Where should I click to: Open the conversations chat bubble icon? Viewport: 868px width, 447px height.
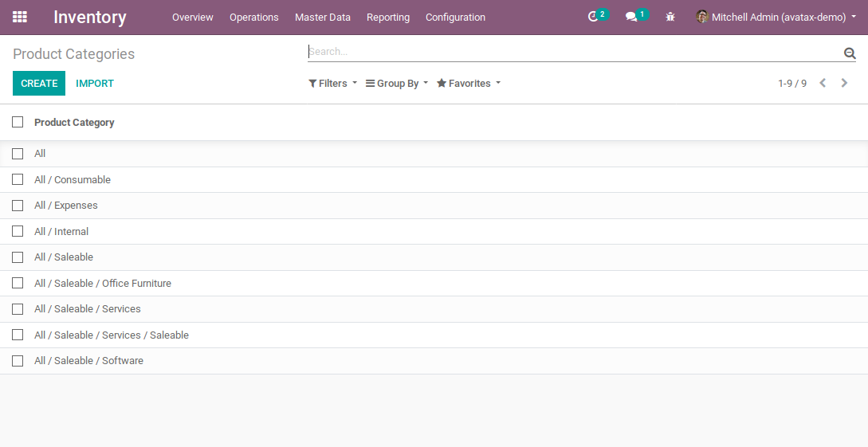point(631,17)
